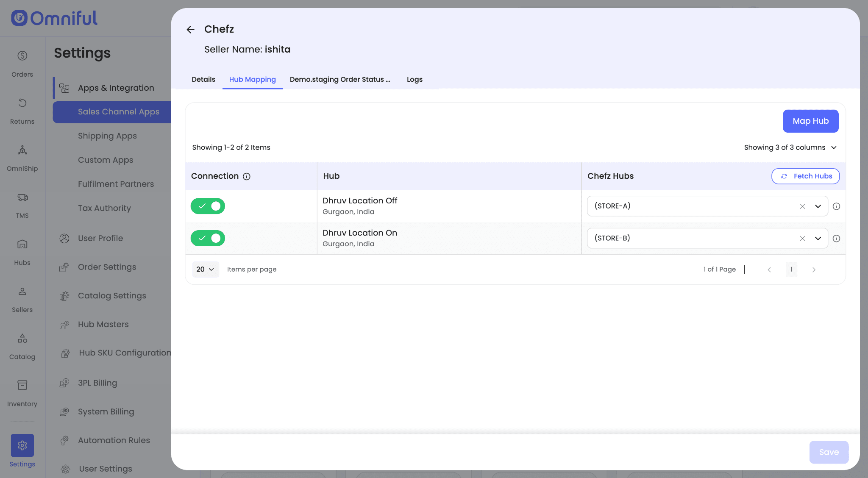The image size is (868, 478).
Task: Open the TMS truck icon
Action: [22, 197]
